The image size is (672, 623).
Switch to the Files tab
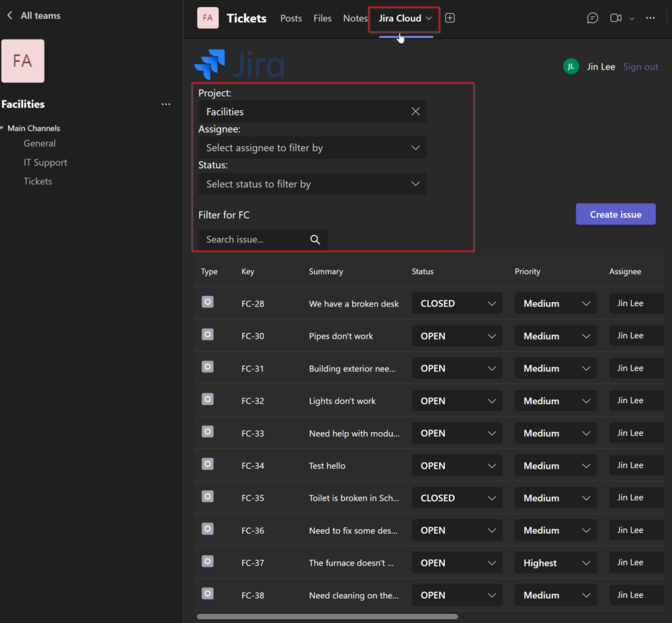click(x=322, y=18)
